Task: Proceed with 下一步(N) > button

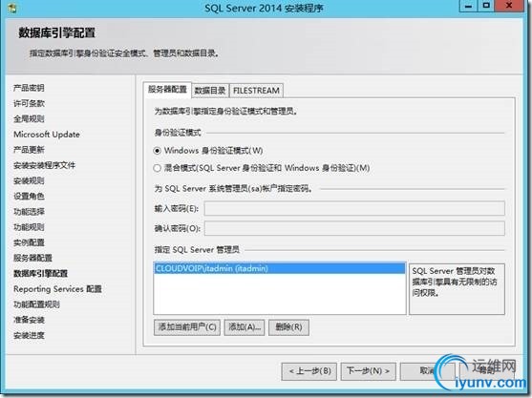Action: (x=368, y=371)
